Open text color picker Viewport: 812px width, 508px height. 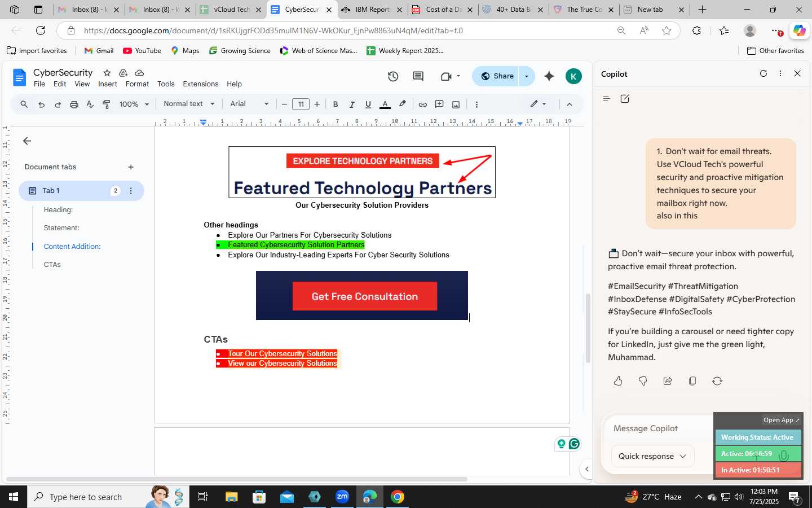[385, 104]
